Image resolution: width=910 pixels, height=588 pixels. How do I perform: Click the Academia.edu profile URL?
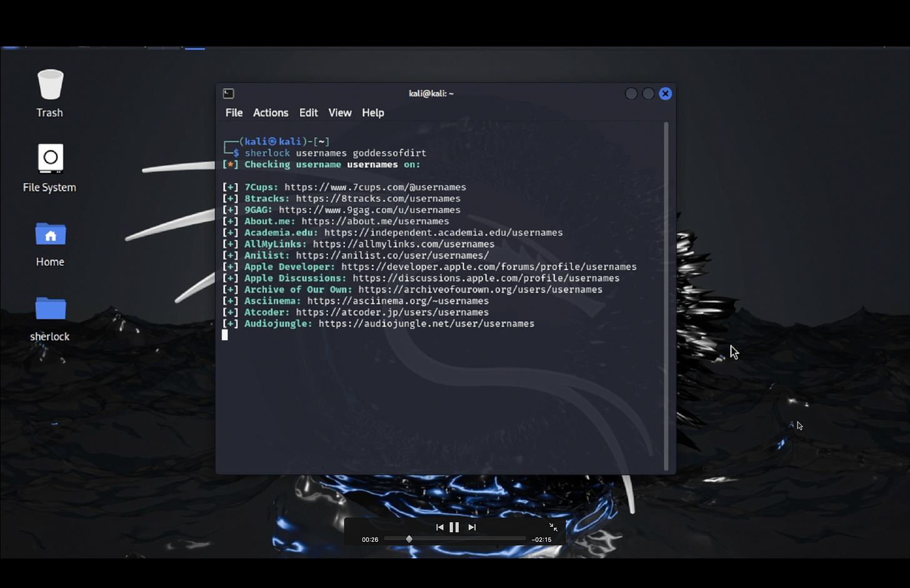[x=443, y=232]
